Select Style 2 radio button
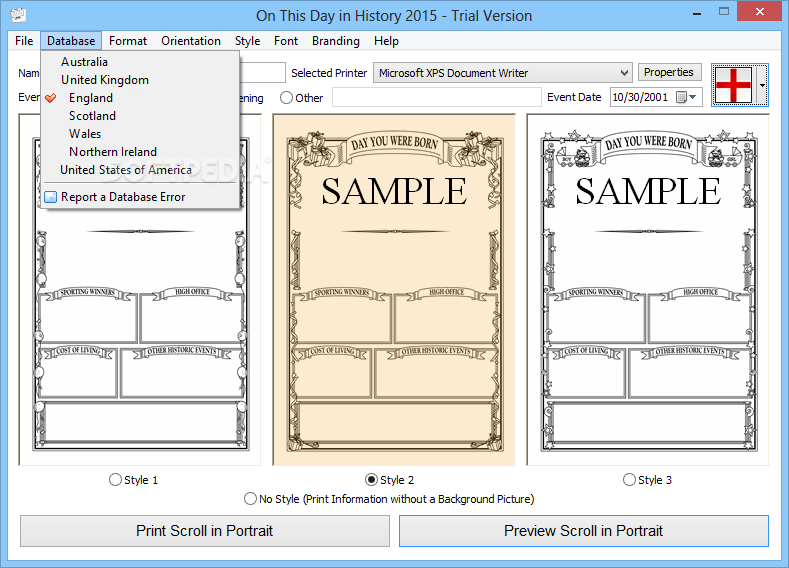The width and height of the screenshot is (789, 568). click(x=371, y=479)
